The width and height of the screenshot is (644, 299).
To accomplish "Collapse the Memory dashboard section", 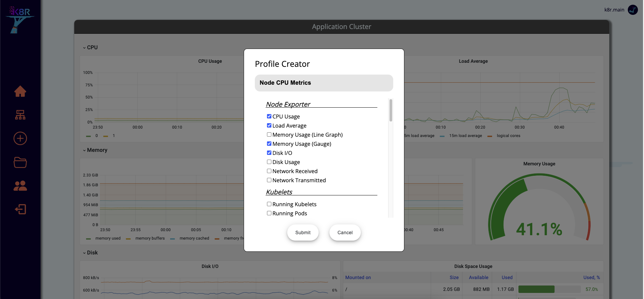I will coord(95,150).
